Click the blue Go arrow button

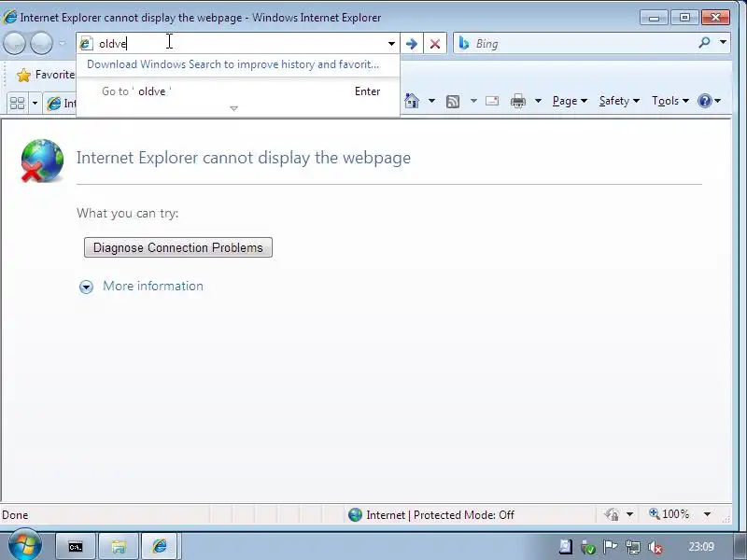(x=412, y=44)
